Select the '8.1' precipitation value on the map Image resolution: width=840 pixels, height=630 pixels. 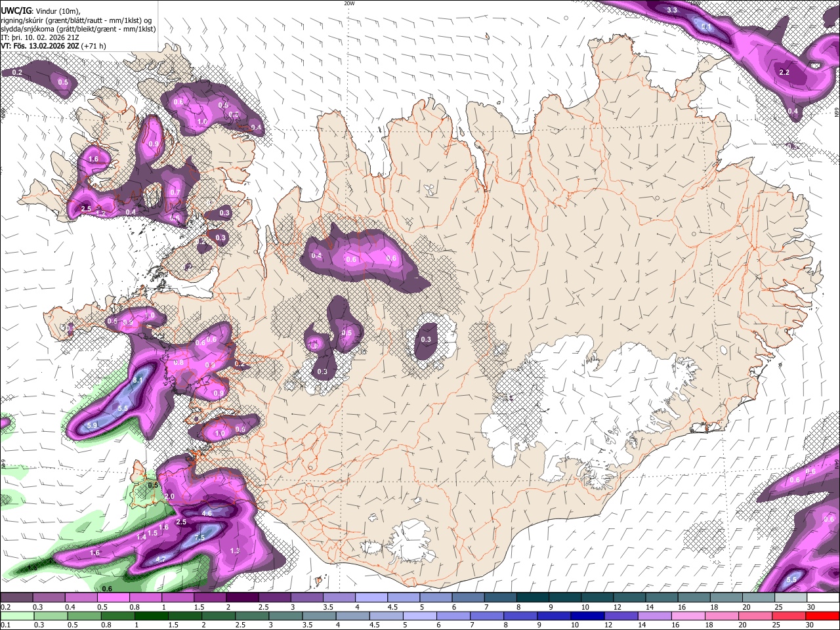tap(138, 380)
